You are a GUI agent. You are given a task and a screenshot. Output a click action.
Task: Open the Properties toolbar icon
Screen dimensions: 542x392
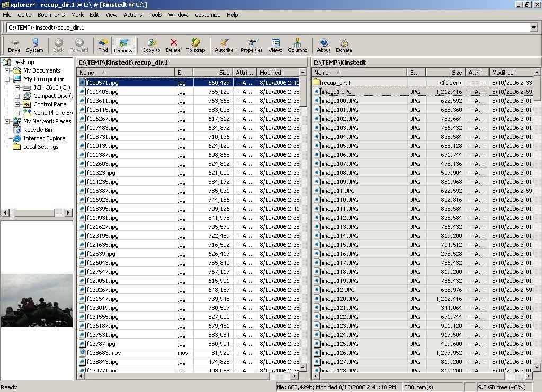point(252,45)
